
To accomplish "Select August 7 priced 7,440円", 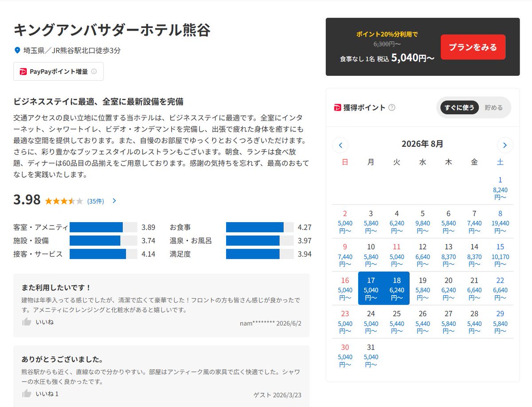I will [474, 221].
